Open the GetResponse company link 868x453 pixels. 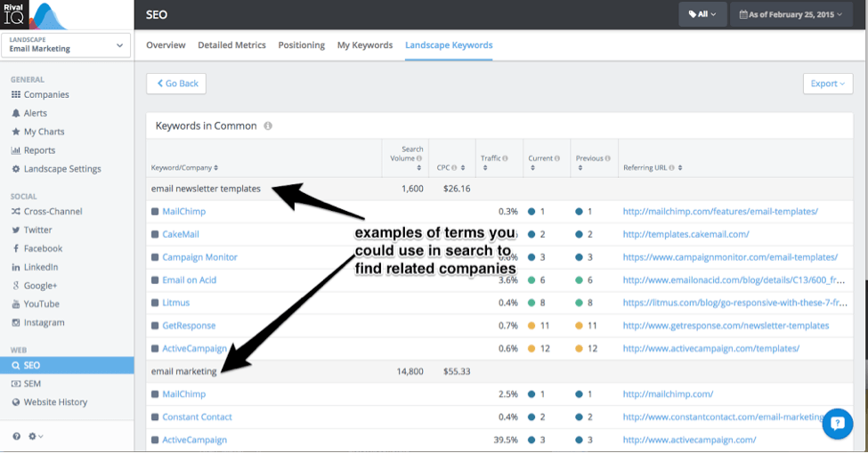click(189, 326)
